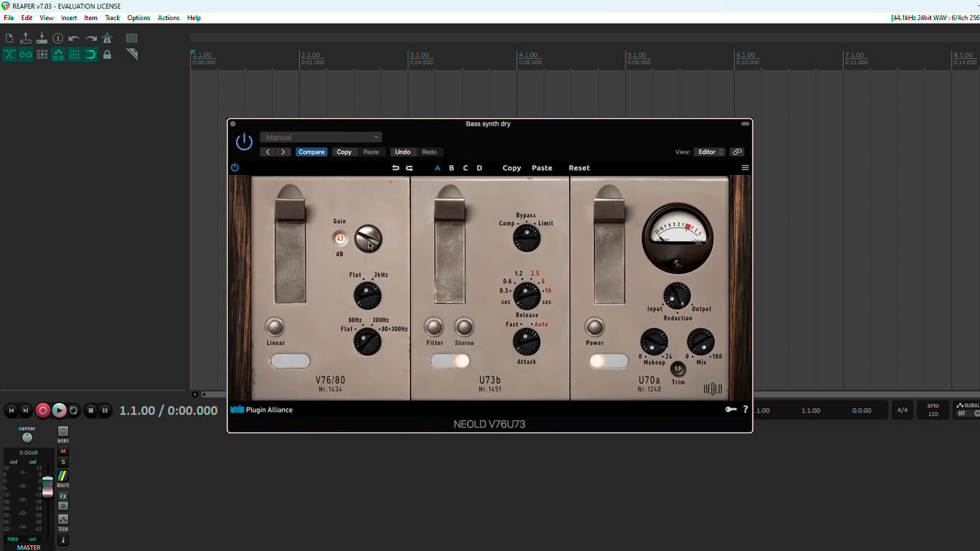Click the red Record button
The height and width of the screenshot is (551, 980).
43,410
